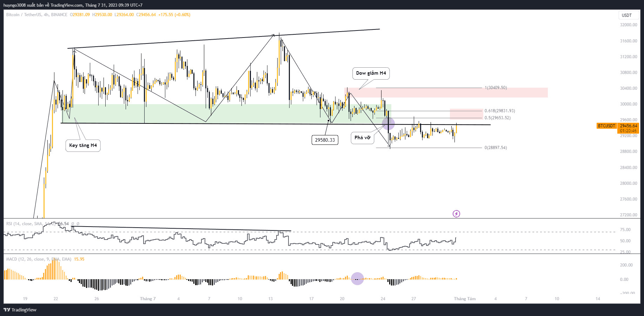
Task: Select the Fibonacci 0.5(29653.52) level label
Action: (498, 118)
